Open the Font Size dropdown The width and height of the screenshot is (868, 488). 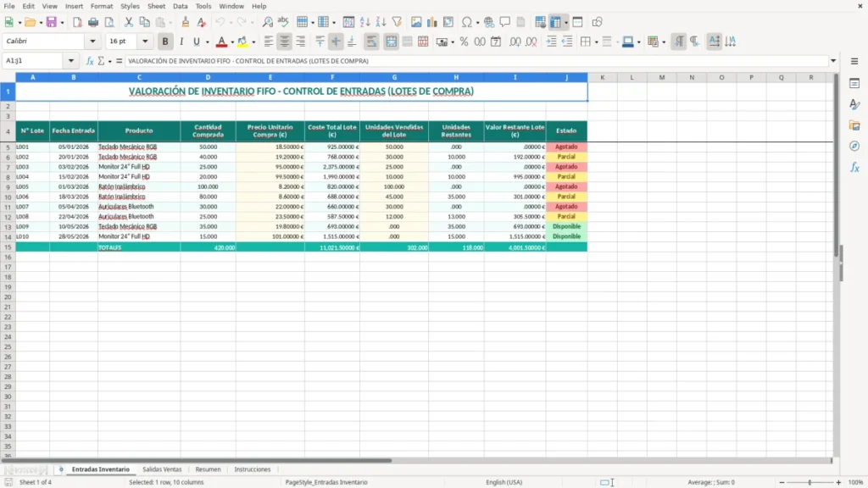click(x=145, y=42)
